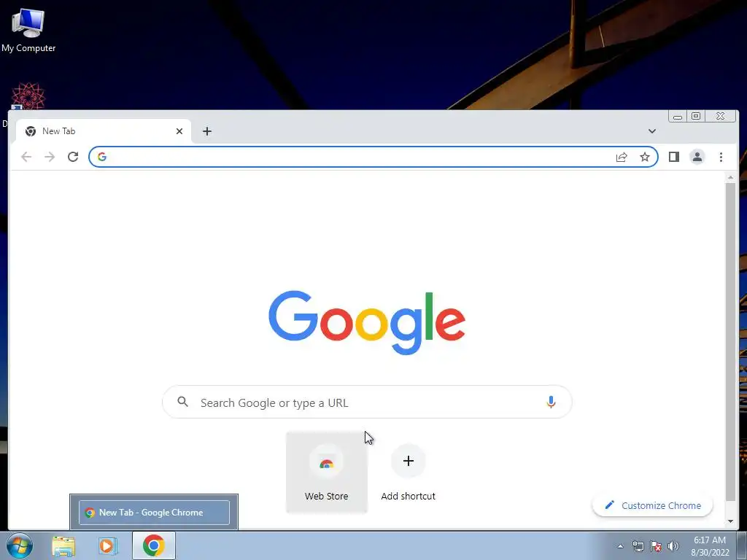Open the volume speaker icon
Screen dimensions: 747x560
pyautogui.click(x=673, y=546)
